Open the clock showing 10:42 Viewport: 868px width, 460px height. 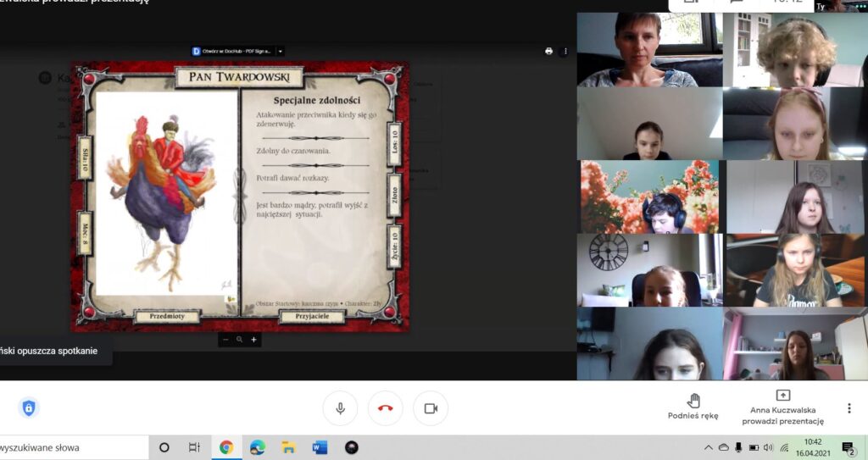point(813,447)
